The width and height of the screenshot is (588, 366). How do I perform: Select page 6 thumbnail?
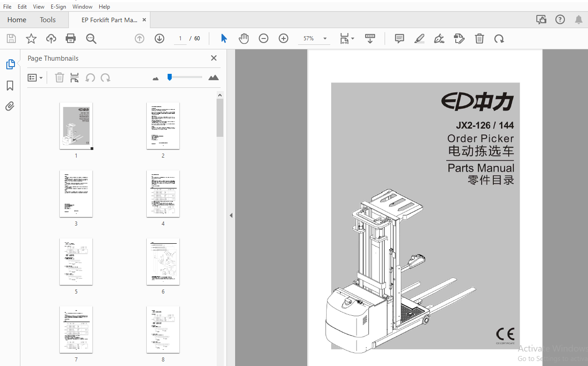[163, 262]
